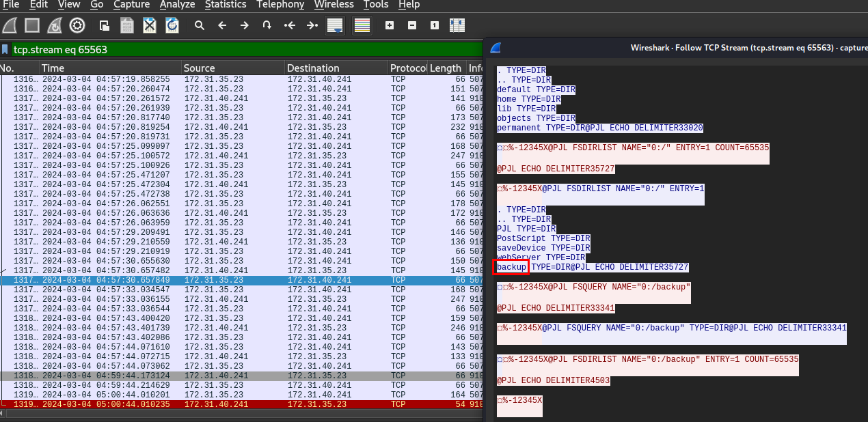Screen dimensions: 868x422
Task: Restart the current capture
Action: pyautogui.click(x=55, y=25)
